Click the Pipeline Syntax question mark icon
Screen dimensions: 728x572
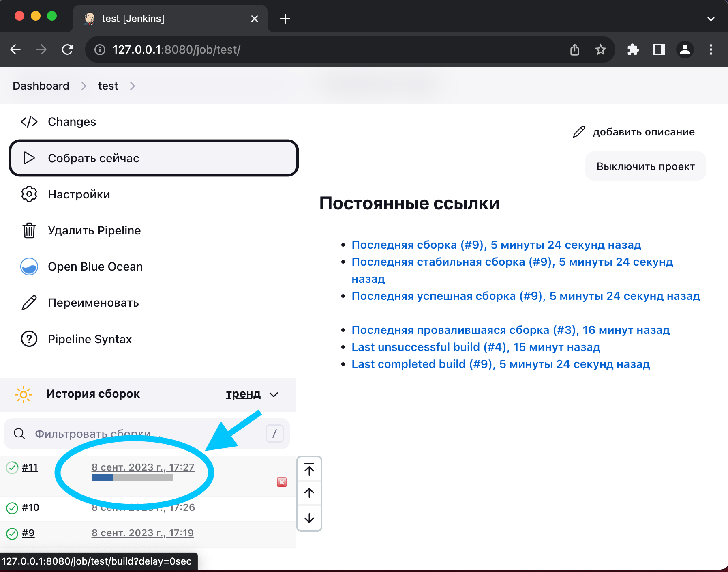click(x=29, y=339)
